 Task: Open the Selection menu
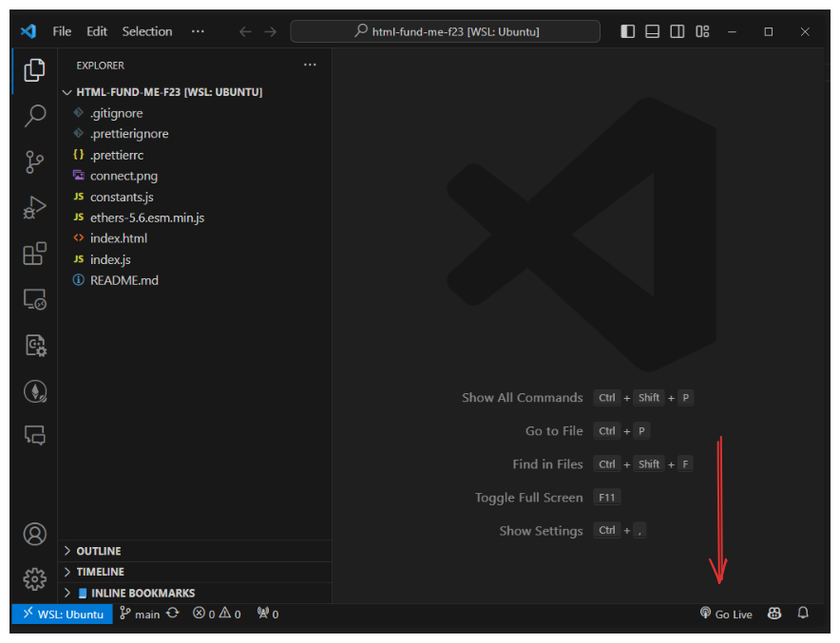147,31
